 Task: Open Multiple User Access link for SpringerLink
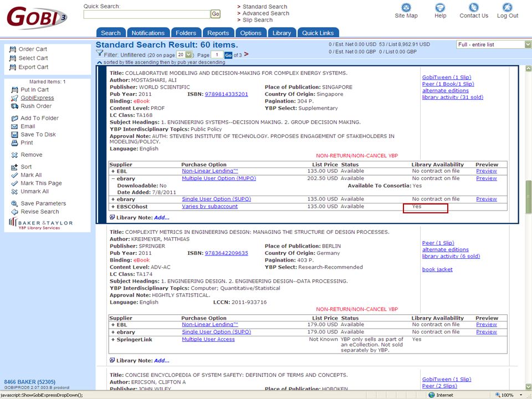click(x=208, y=339)
